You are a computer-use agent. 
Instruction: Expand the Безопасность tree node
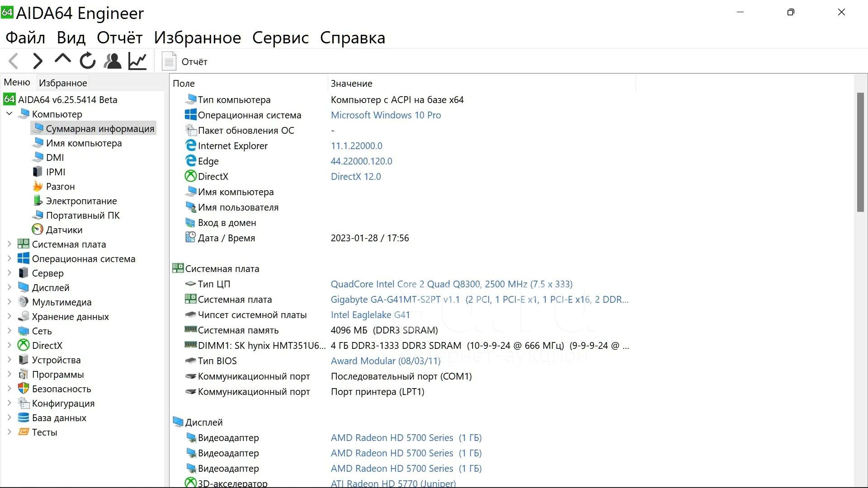coord(9,389)
